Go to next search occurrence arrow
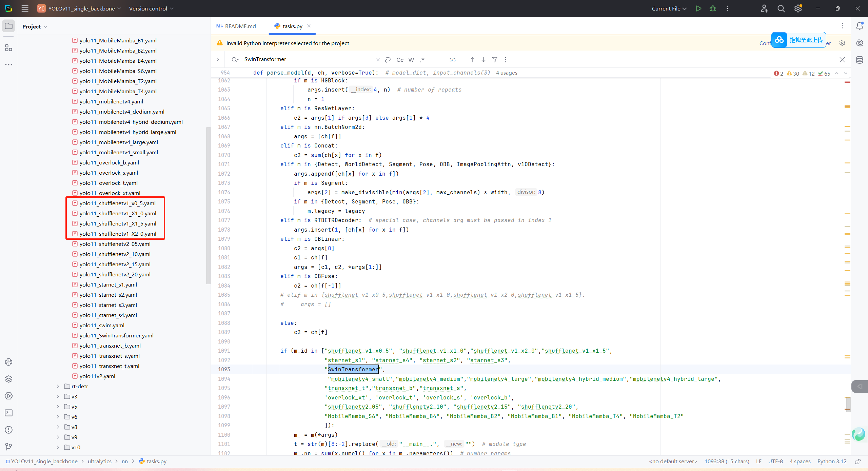Image resolution: width=868 pixels, height=471 pixels. 484,60
